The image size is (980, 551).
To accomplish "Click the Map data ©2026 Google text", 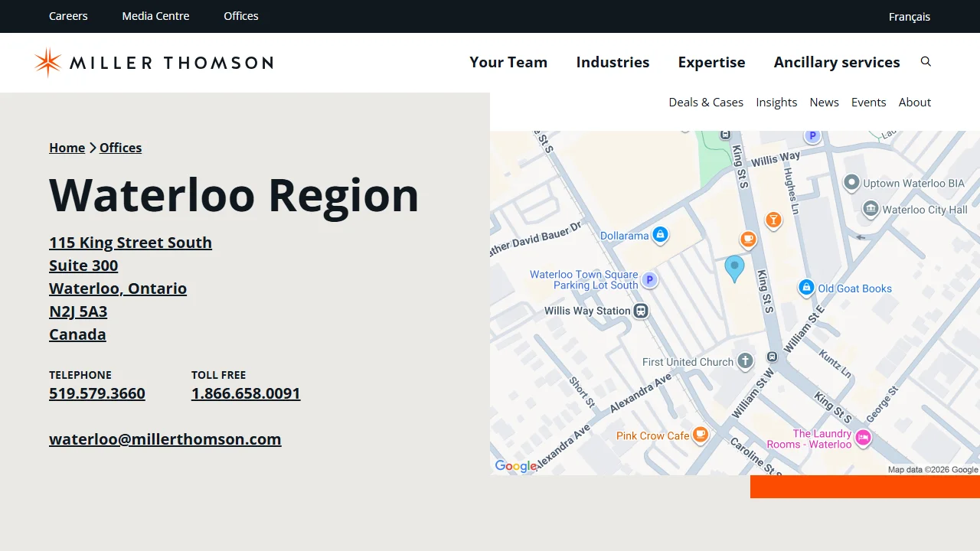I will click(933, 470).
